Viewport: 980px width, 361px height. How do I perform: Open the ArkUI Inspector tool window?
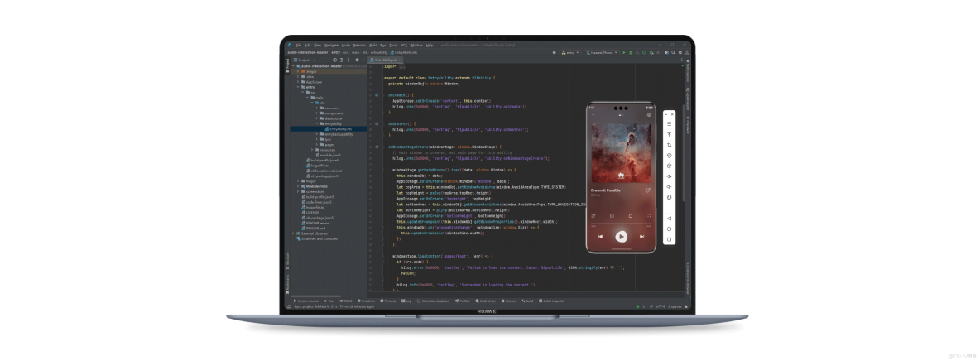pos(550,301)
